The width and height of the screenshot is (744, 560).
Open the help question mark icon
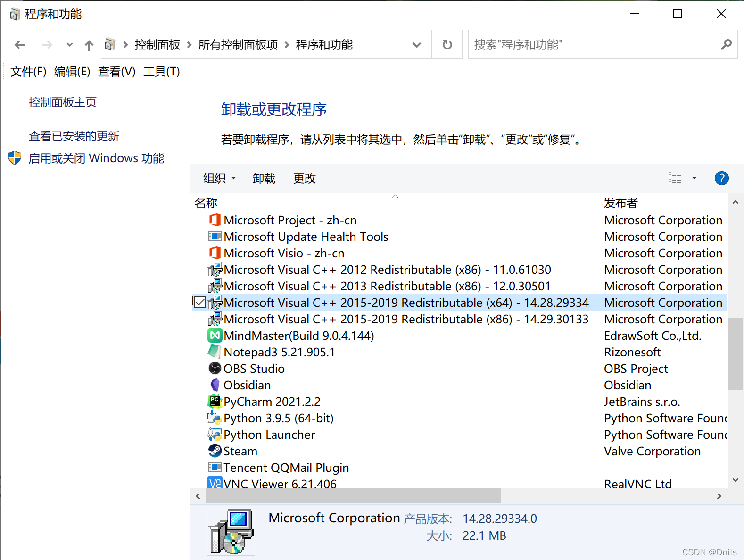(x=721, y=178)
